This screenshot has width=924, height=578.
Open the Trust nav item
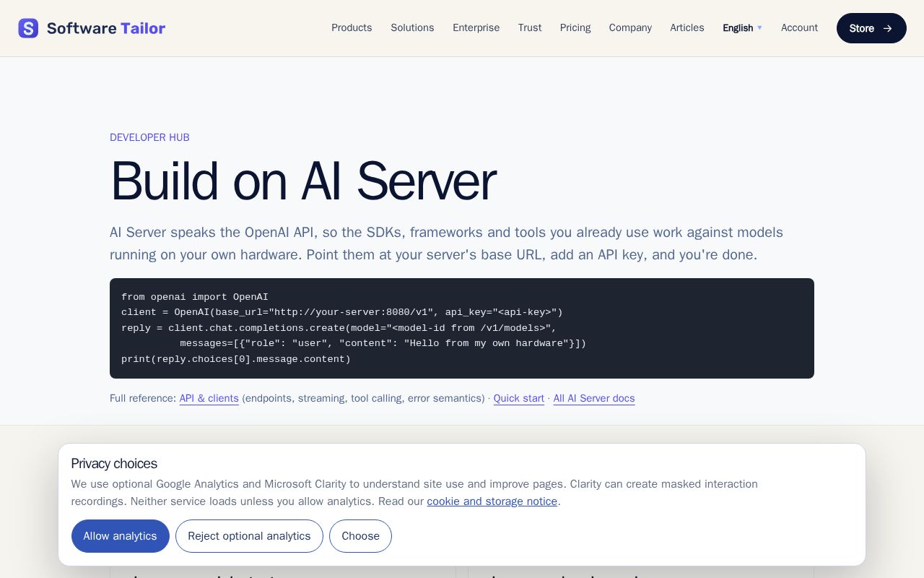(530, 28)
